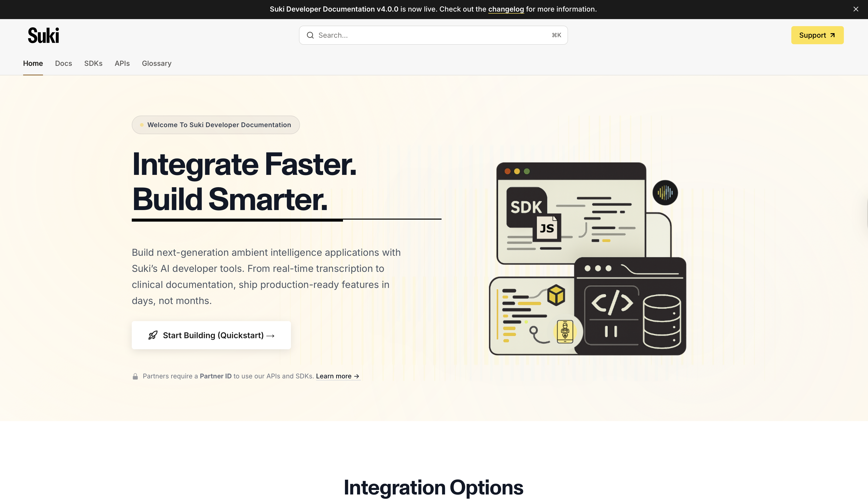Click Start Building (Quickstart) button
The image size is (868, 501).
coord(211,335)
